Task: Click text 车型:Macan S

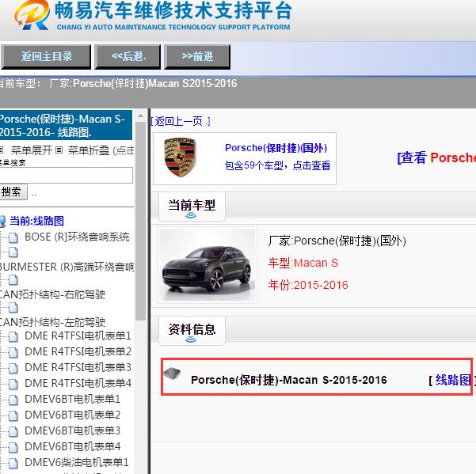Action: point(303,263)
